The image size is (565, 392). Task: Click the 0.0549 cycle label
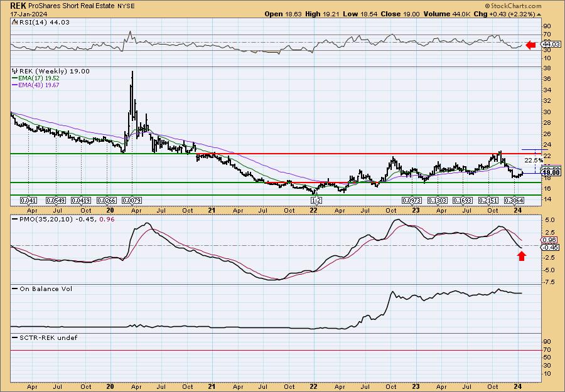(x=56, y=201)
